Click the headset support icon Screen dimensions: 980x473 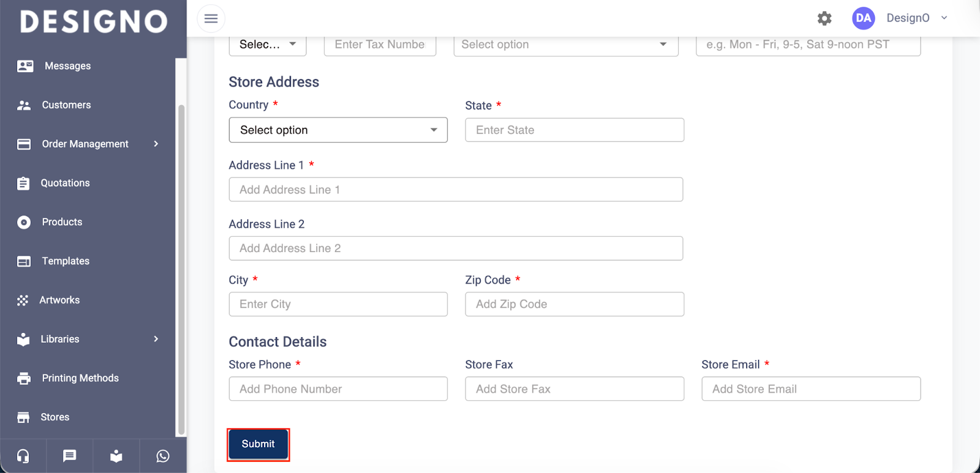[23, 456]
